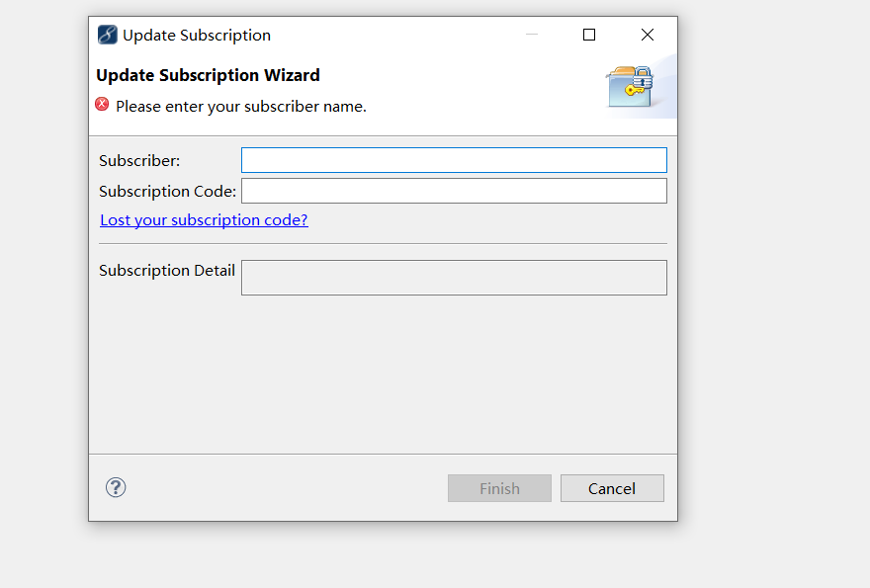The image size is (870, 588).
Task: Click the Cancel button
Action: [612, 488]
